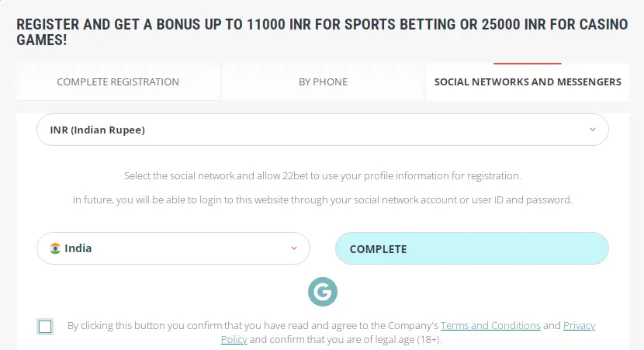644x350 pixels.
Task: Sign up using the Google icon
Action: (x=322, y=292)
